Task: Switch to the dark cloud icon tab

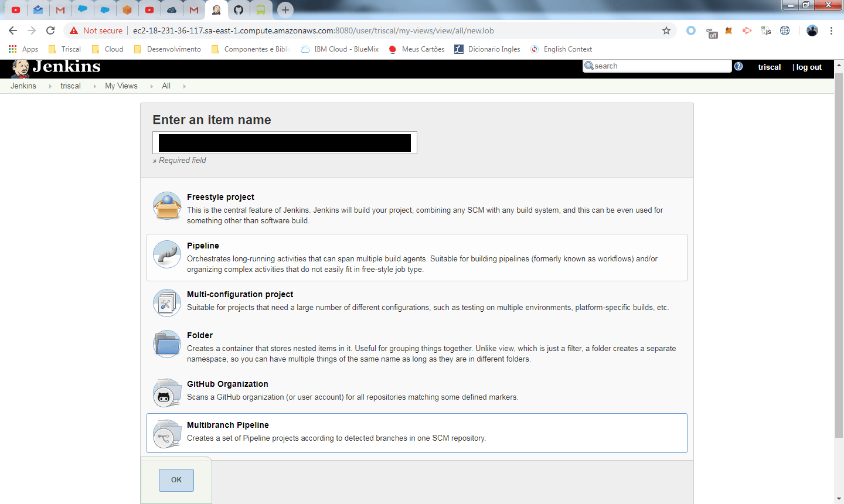Action: [x=172, y=10]
